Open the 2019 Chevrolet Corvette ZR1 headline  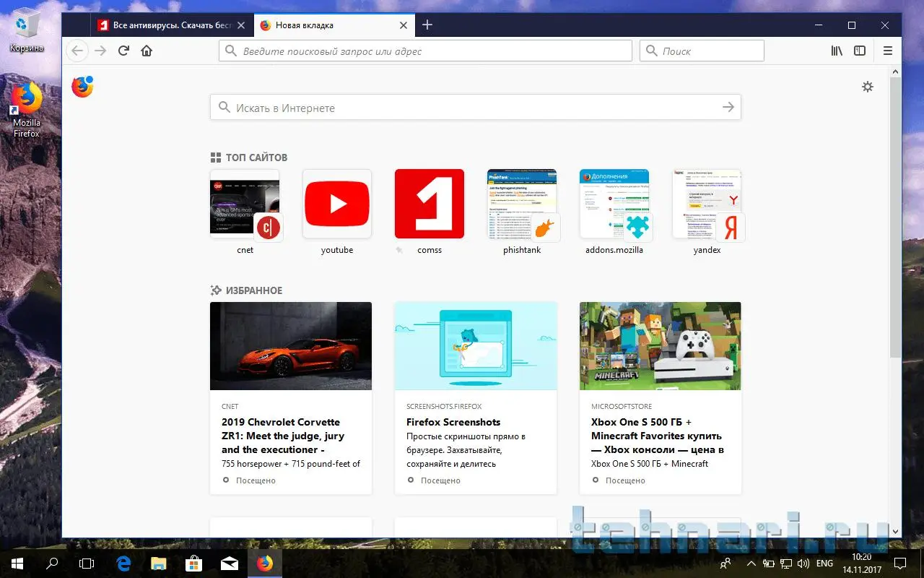(283, 436)
